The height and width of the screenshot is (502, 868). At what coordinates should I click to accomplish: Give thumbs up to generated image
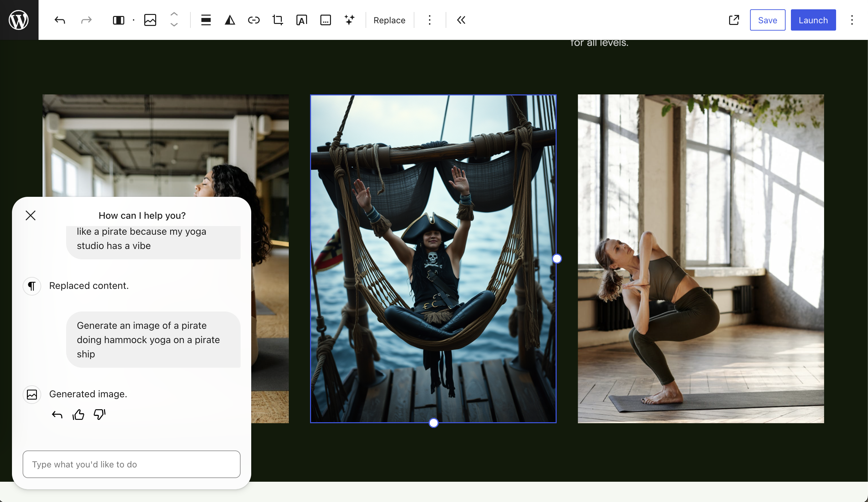[x=78, y=415]
